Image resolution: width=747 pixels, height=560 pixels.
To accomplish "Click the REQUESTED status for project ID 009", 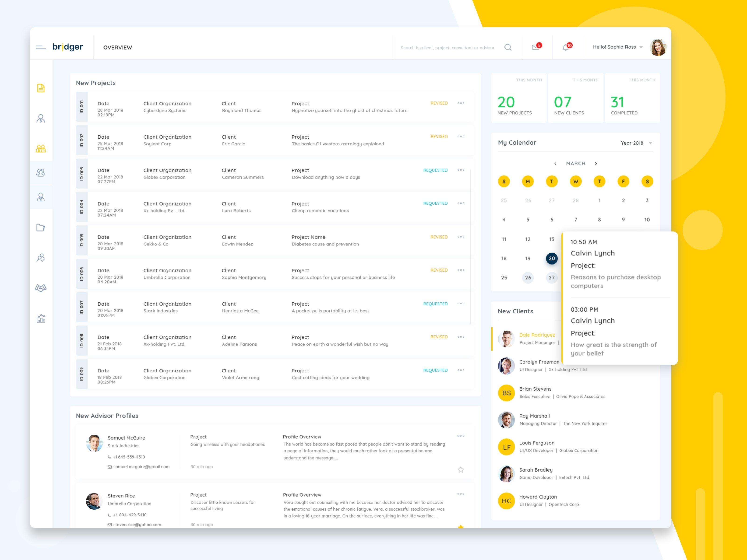I will click(x=435, y=371).
